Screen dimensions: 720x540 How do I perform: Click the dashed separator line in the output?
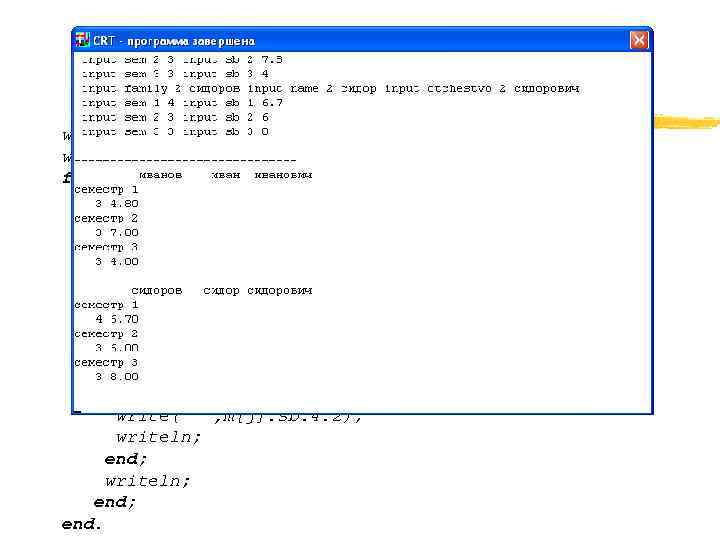coord(185,160)
